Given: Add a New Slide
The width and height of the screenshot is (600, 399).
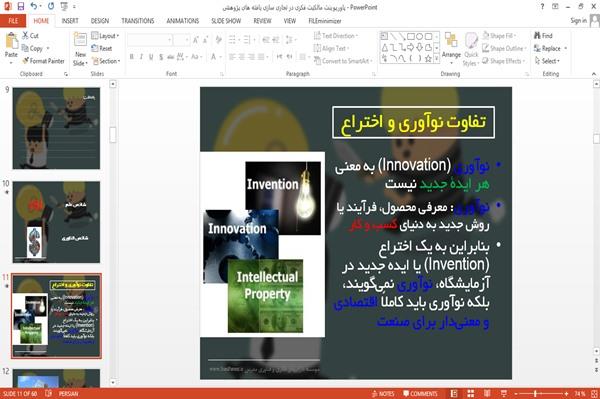Looking at the screenshot, I should tap(80, 49).
